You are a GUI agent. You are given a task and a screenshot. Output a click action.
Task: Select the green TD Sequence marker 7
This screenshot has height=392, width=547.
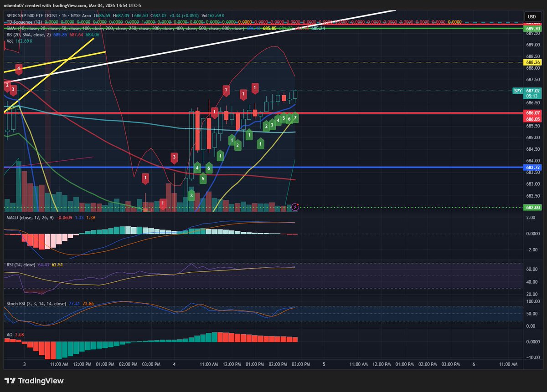(295, 118)
